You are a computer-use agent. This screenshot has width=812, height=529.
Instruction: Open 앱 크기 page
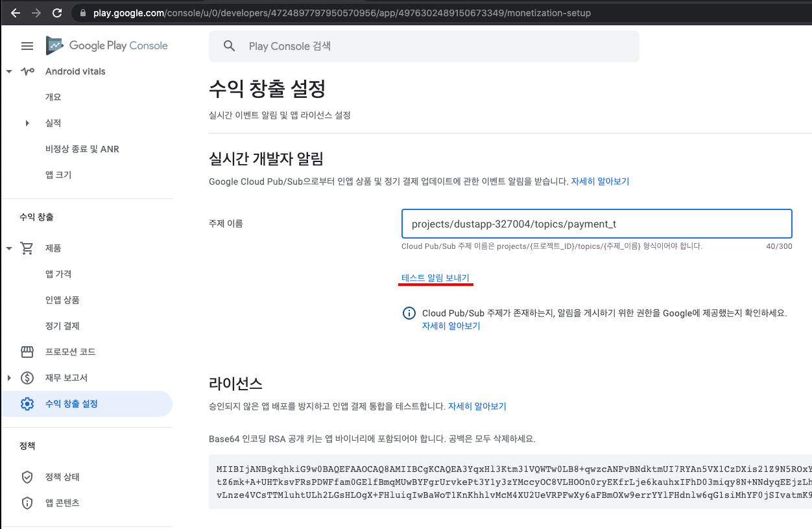(58, 175)
